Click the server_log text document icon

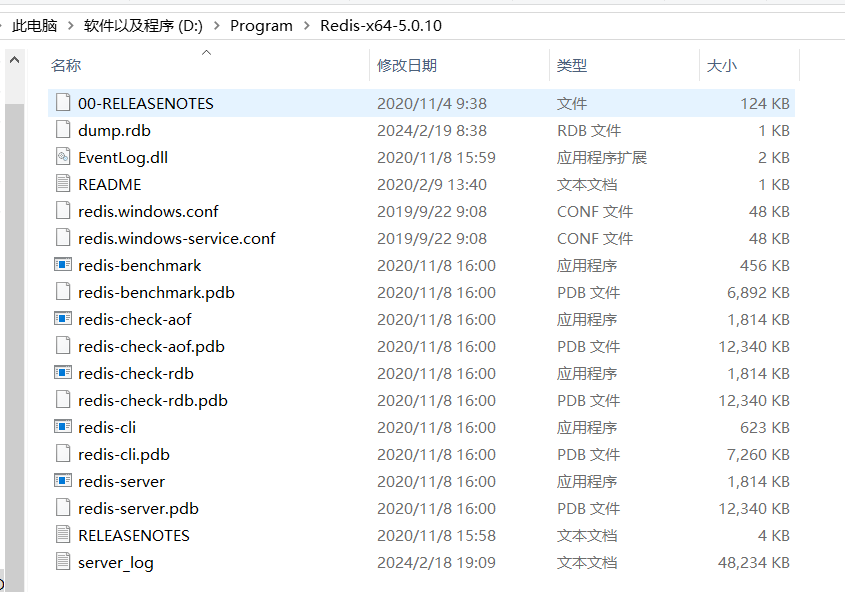63,561
